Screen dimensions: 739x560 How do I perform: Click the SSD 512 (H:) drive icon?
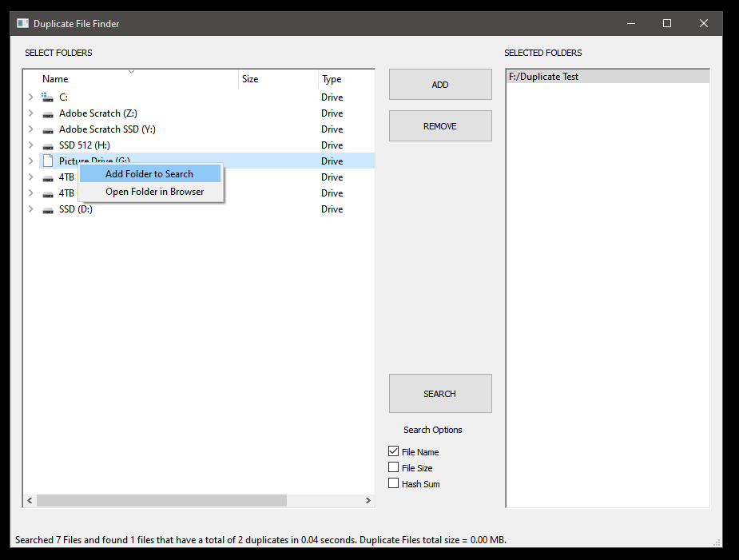pyautogui.click(x=48, y=145)
